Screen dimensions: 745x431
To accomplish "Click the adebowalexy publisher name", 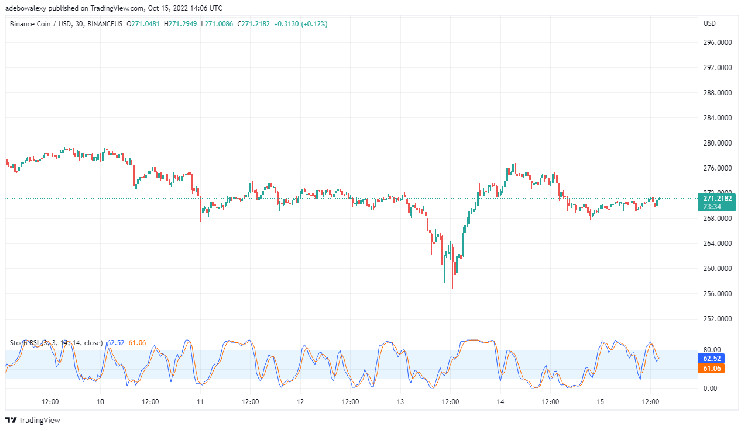I will pyautogui.click(x=27, y=7).
